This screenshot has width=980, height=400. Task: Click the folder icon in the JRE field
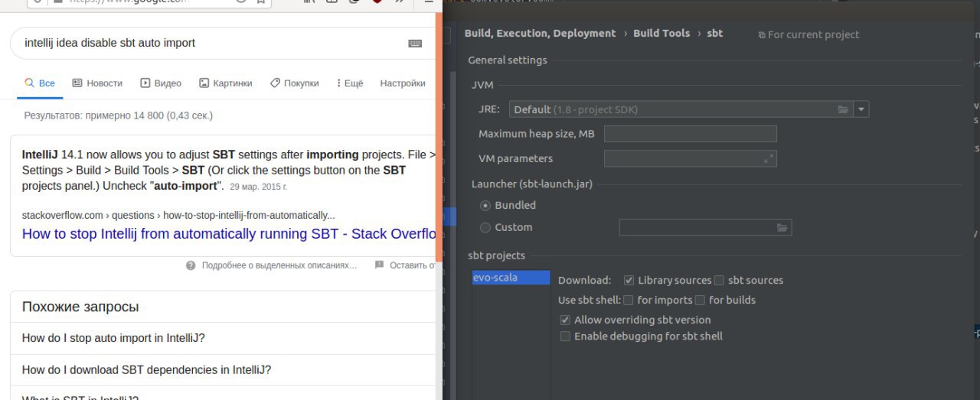tap(843, 109)
